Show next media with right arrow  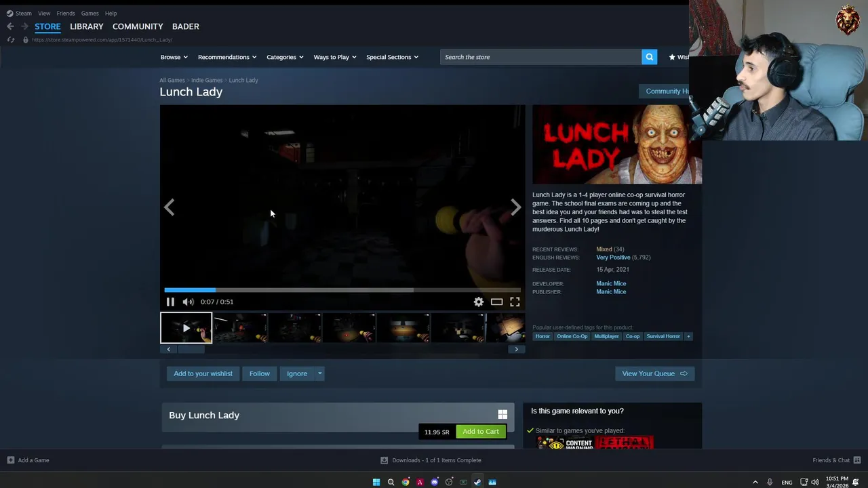pyautogui.click(x=516, y=207)
